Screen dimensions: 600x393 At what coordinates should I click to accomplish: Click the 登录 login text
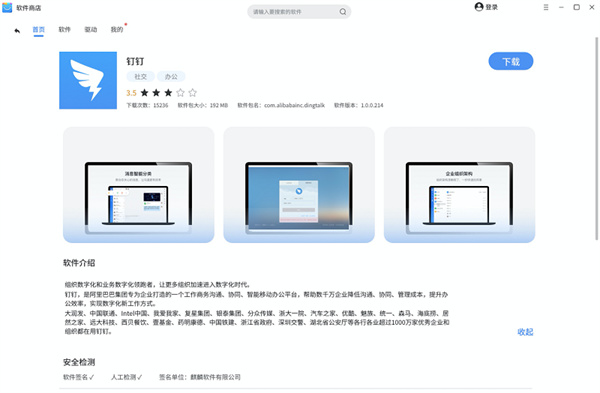tap(492, 7)
